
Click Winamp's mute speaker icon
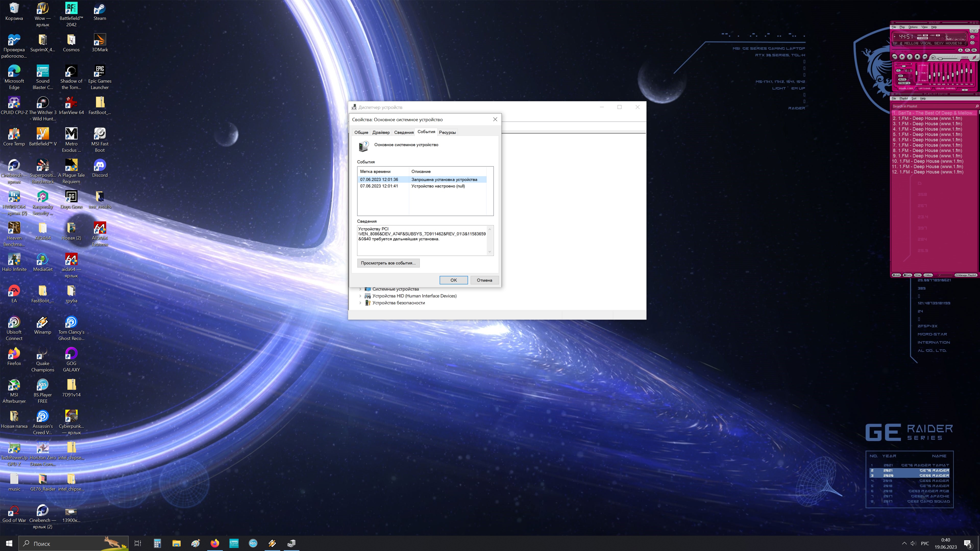933,58
